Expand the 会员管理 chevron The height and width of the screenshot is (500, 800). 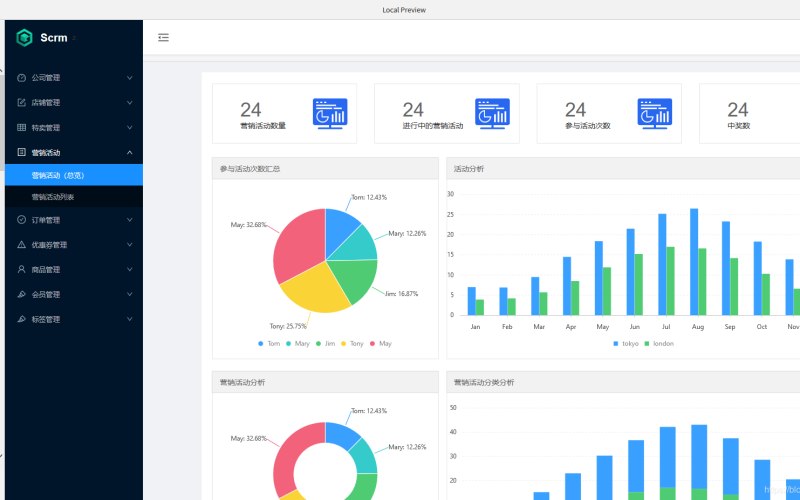pyautogui.click(x=130, y=294)
